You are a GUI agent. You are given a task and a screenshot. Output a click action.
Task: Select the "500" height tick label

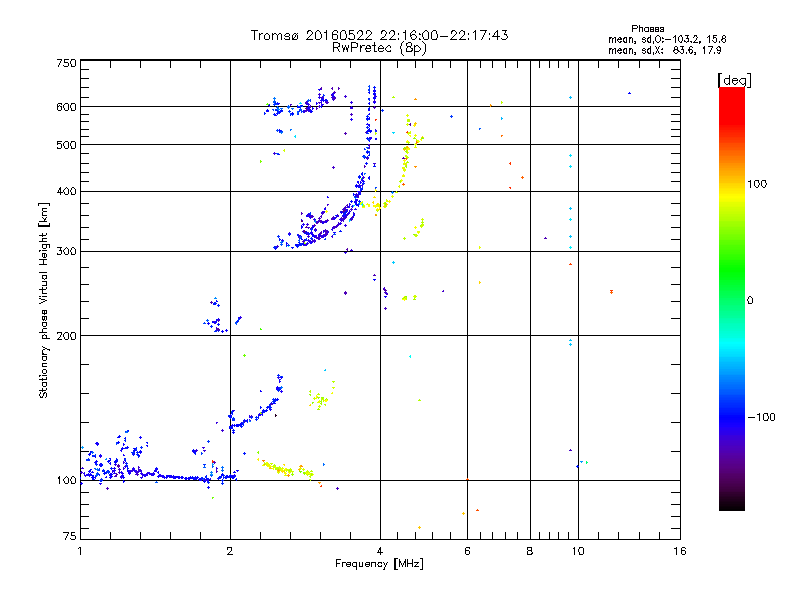coord(66,145)
